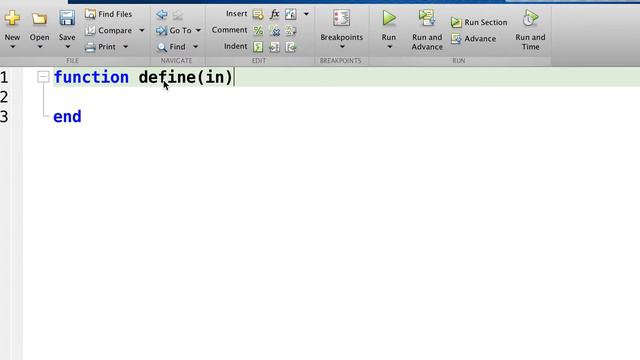Click the Find magnifier button
This screenshot has height=360, width=640.
pyautogui.click(x=171, y=47)
